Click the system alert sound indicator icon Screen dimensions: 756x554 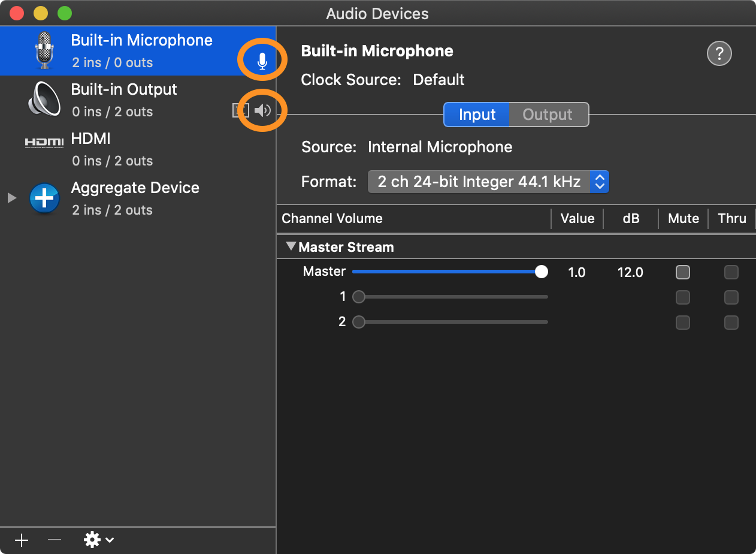click(240, 110)
